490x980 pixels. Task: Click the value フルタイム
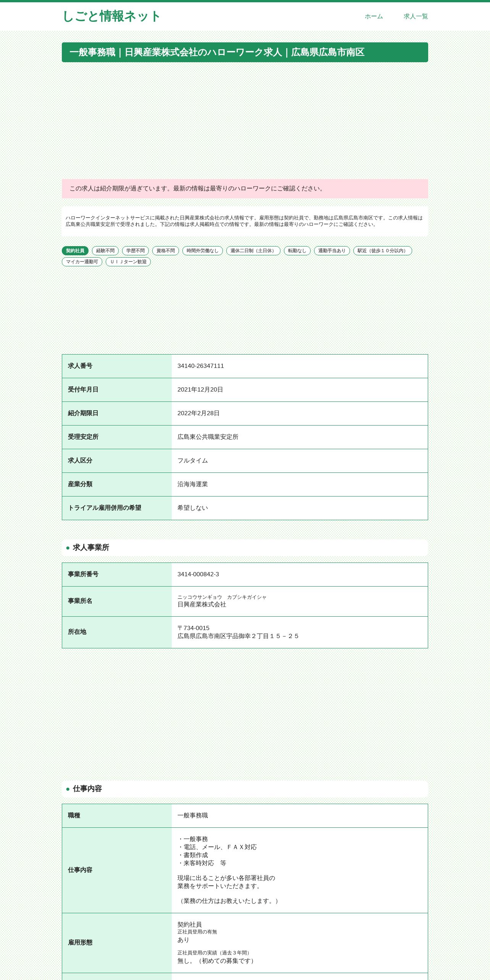[193, 461]
